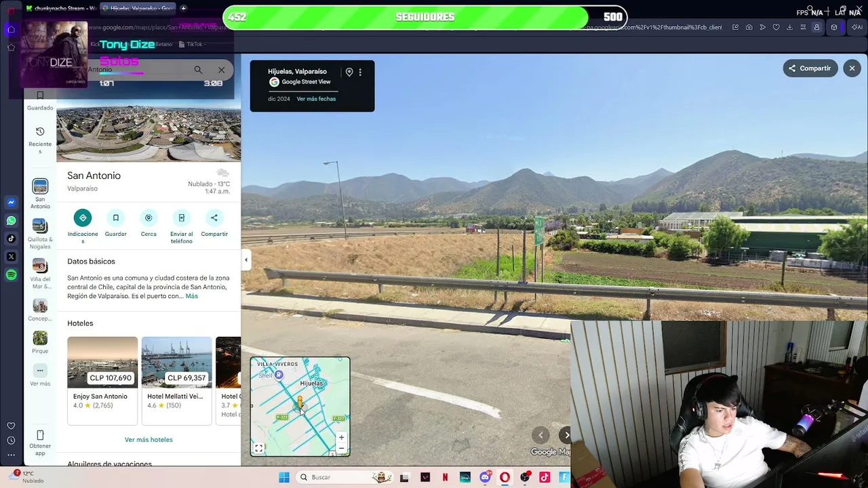Open WhatsApp in the Opera sidebar
The image size is (868, 488).
coord(12,220)
